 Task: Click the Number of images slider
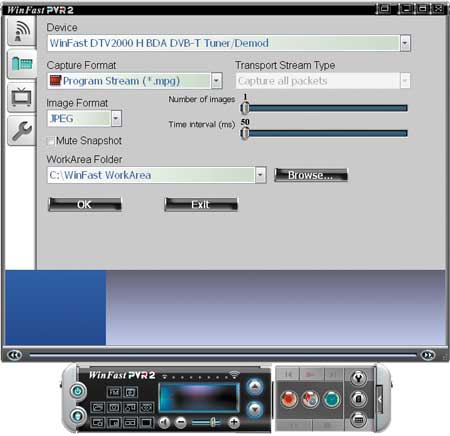(x=324, y=108)
